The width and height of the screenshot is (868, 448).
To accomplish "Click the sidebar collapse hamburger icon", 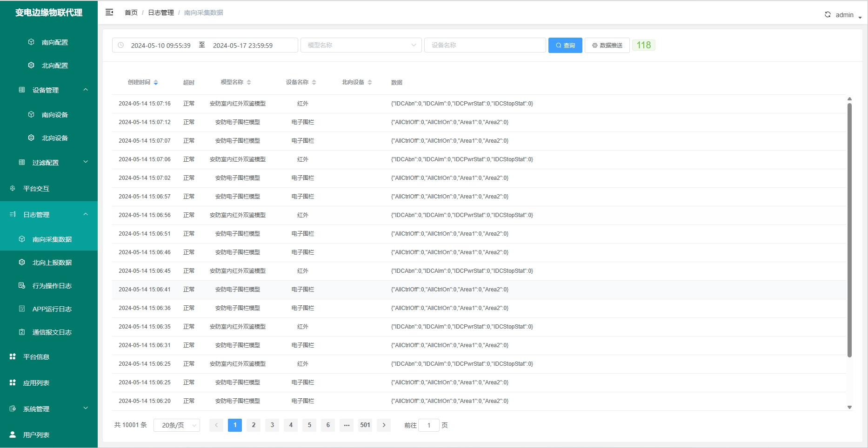I will [109, 13].
